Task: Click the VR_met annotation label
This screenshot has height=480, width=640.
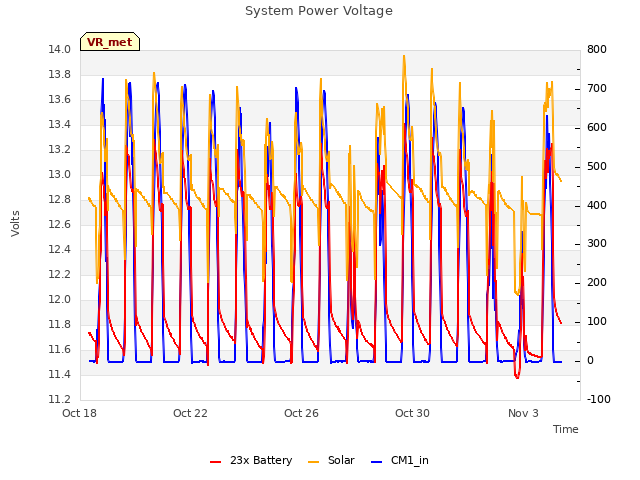Action: [x=110, y=42]
